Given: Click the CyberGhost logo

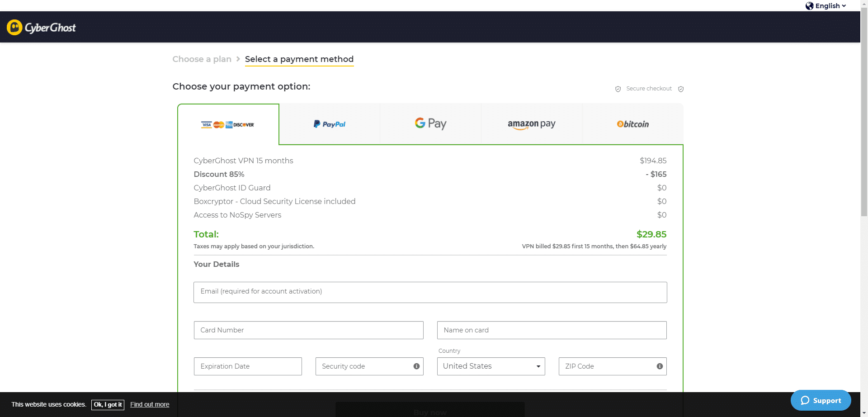Looking at the screenshot, I should [x=41, y=28].
